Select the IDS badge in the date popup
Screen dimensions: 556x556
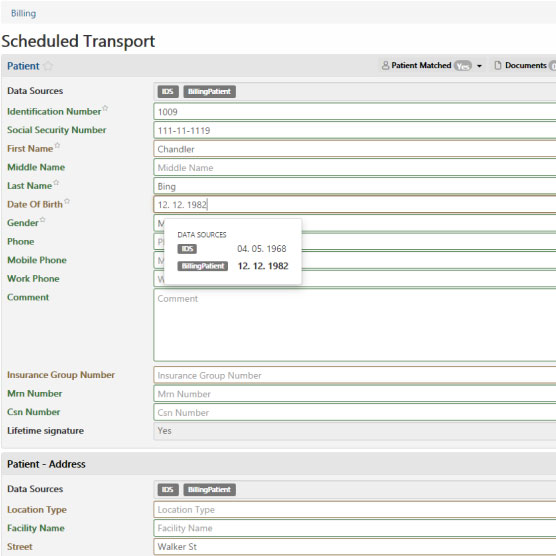(187, 249)
